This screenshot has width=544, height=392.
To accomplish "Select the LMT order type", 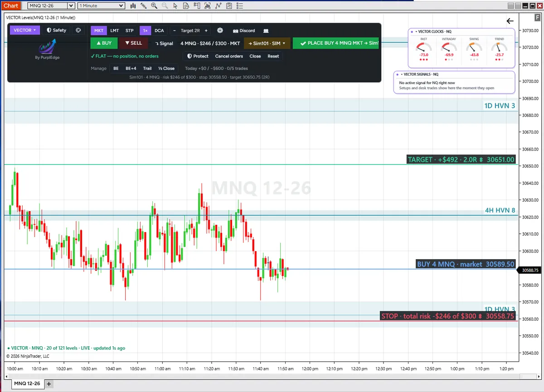I will coord(115,31).
